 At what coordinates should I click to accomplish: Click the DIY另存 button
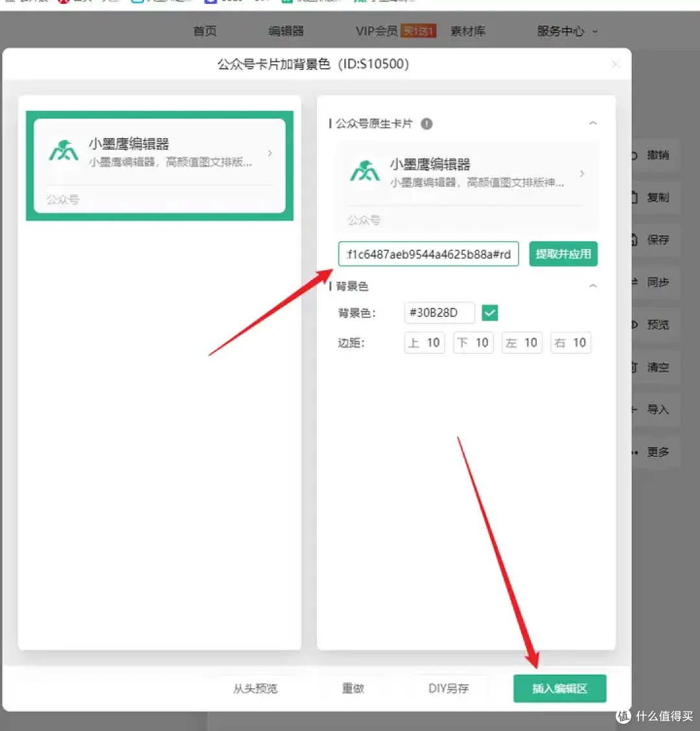(x=448, y=689)
